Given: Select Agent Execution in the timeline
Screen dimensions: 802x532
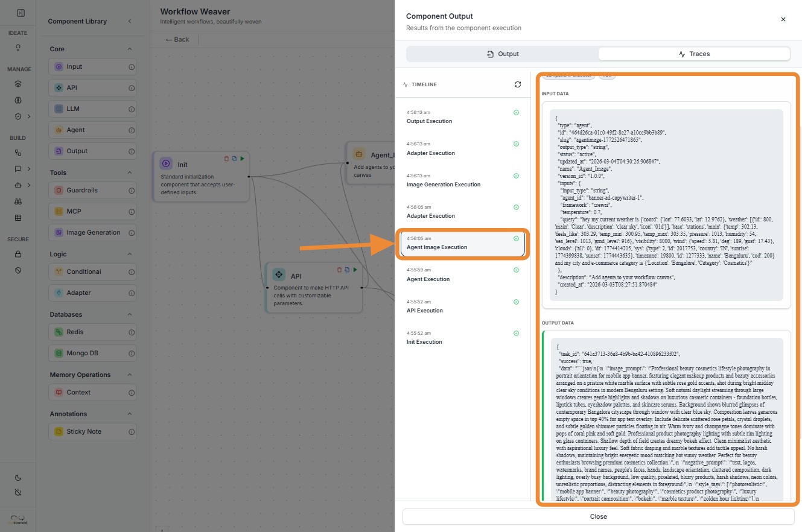Looking at the screenshot, I should click(x=462, y=275).
